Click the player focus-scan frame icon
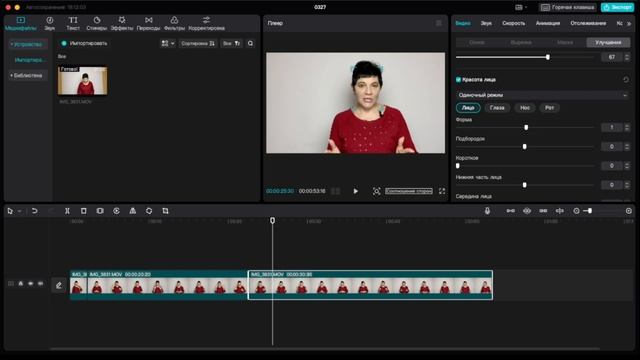Screen dimensions: 640x360 point(376,191)
